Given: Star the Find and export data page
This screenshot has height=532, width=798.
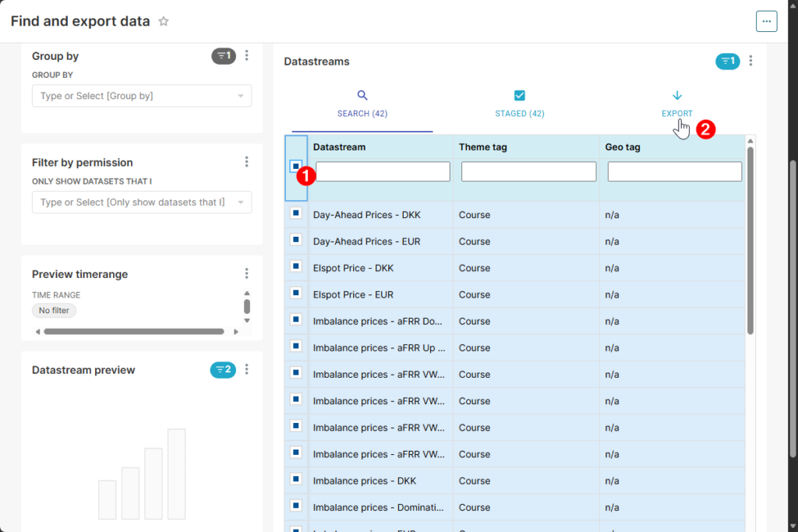Looking at the screenshot, I should pos(164,21).
